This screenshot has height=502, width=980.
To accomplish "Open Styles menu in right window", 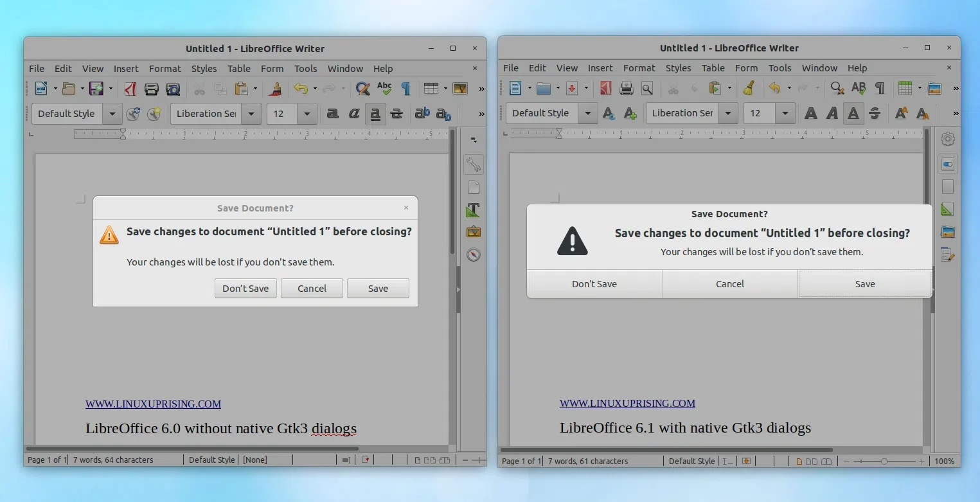I will (x=679, y=68).
